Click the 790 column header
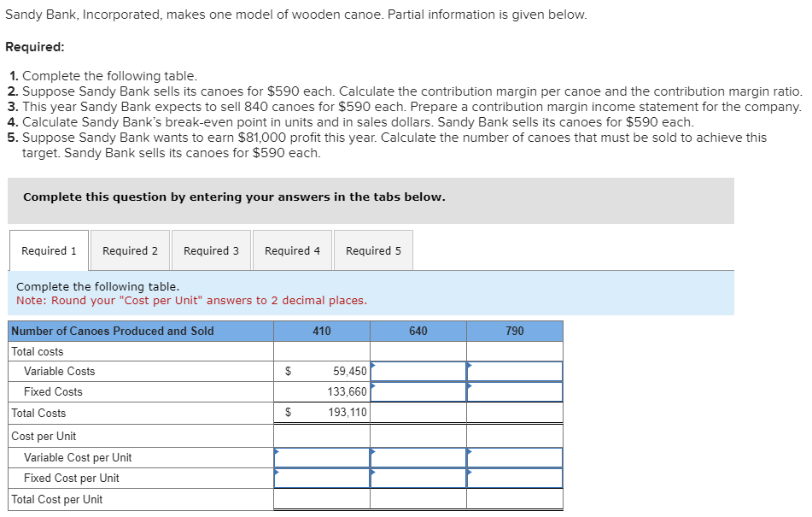812x517 pixels. click(515, 331)
